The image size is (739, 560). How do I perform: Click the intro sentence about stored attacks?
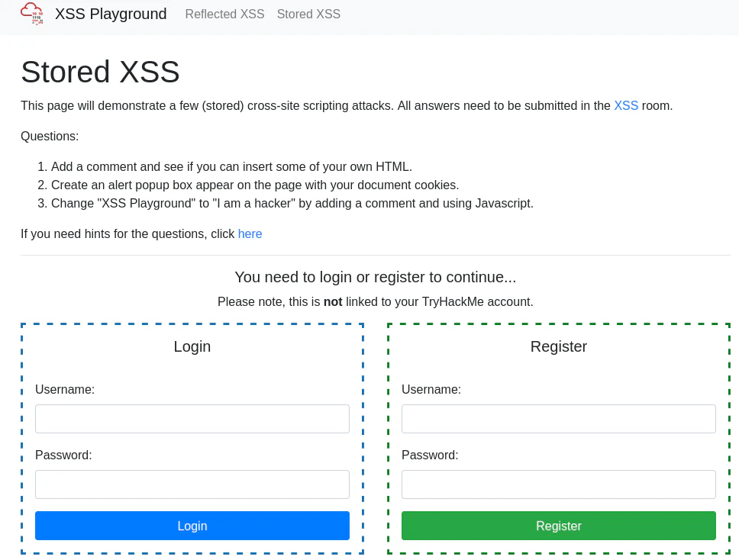(x=347, y=105)
